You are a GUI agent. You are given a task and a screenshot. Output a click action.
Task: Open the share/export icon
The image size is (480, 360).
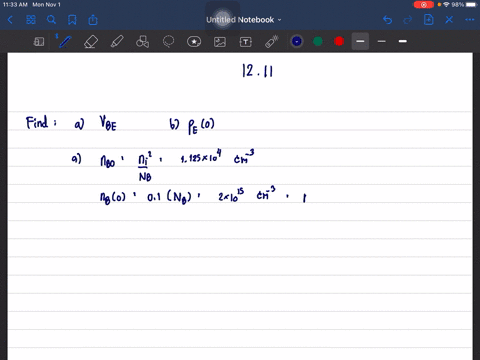[x=93, y=20]
